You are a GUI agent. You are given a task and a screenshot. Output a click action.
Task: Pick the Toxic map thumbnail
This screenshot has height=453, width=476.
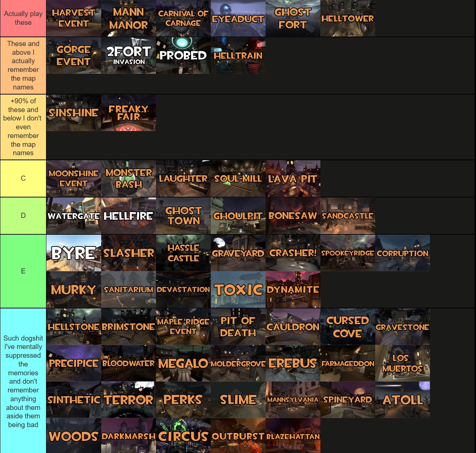(x=238, y=289)
